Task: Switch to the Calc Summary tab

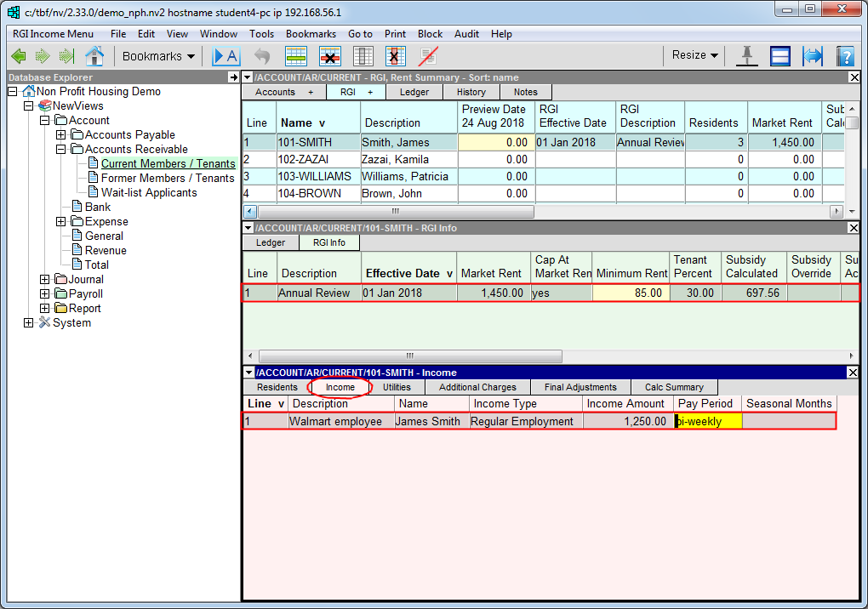Action: [674, 387]
